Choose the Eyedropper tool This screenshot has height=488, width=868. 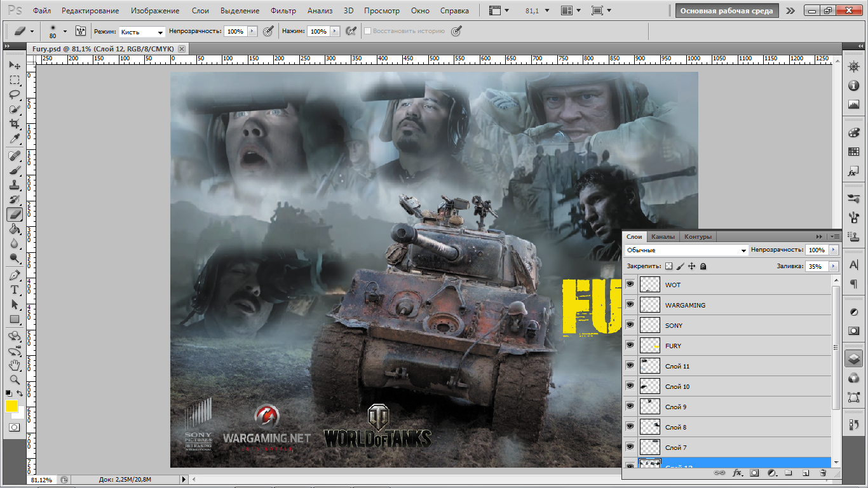pos(14,139)
